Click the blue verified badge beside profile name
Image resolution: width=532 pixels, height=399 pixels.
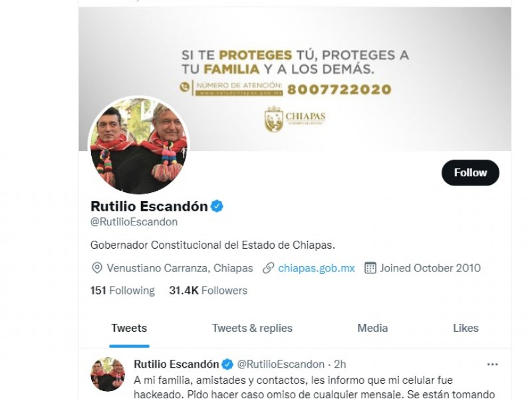tap(217, 206)
